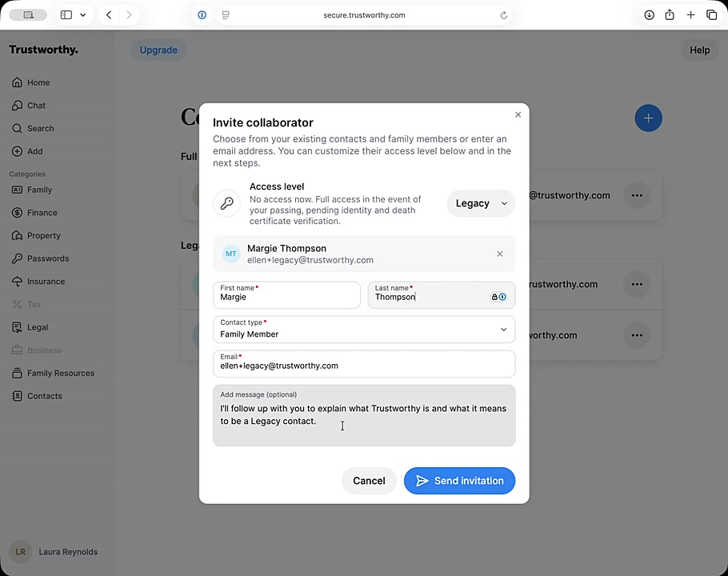This screenshot has width=728, height=576.
Task: Click the Search magnifier icon in sidebar
Action: click(17, 129)
